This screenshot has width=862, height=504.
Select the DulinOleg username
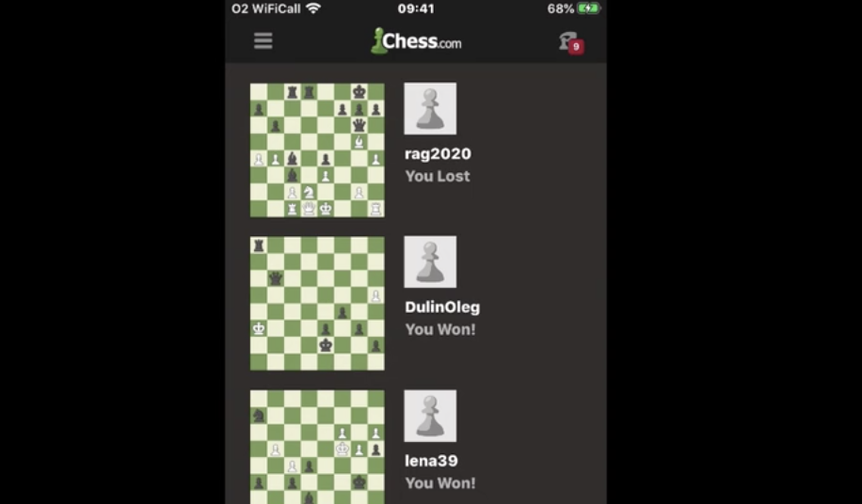(x=442, y=307)
